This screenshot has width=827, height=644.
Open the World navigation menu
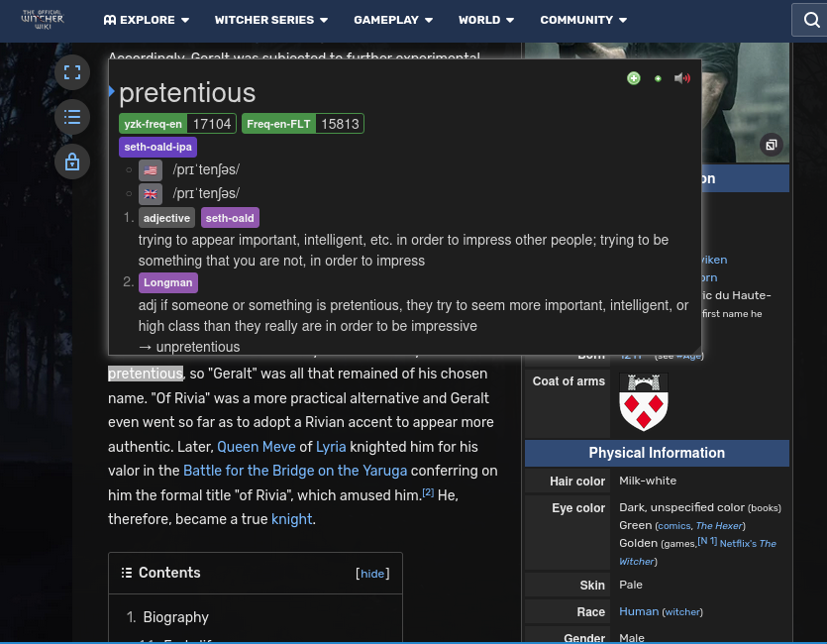coord(486,20)
